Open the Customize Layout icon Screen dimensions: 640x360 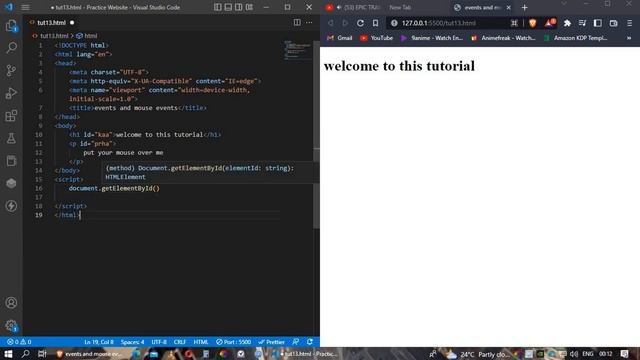[x=249, y=7]
